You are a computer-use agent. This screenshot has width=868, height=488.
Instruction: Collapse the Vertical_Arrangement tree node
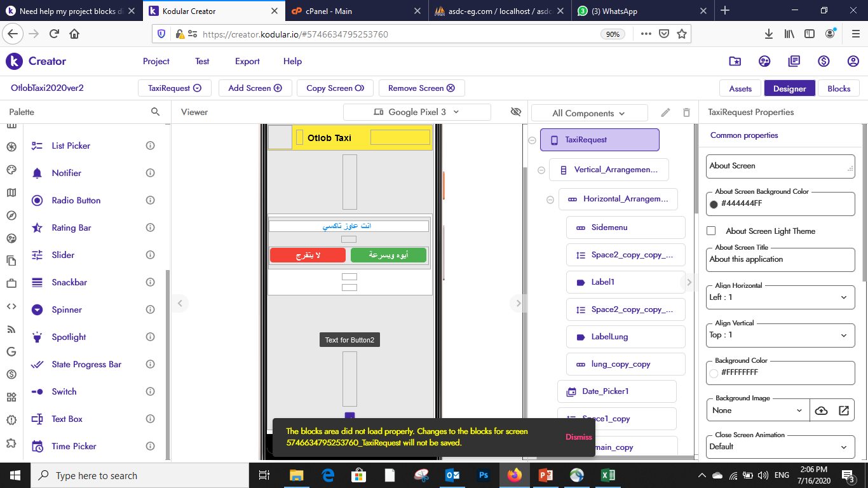pos(541,170)
